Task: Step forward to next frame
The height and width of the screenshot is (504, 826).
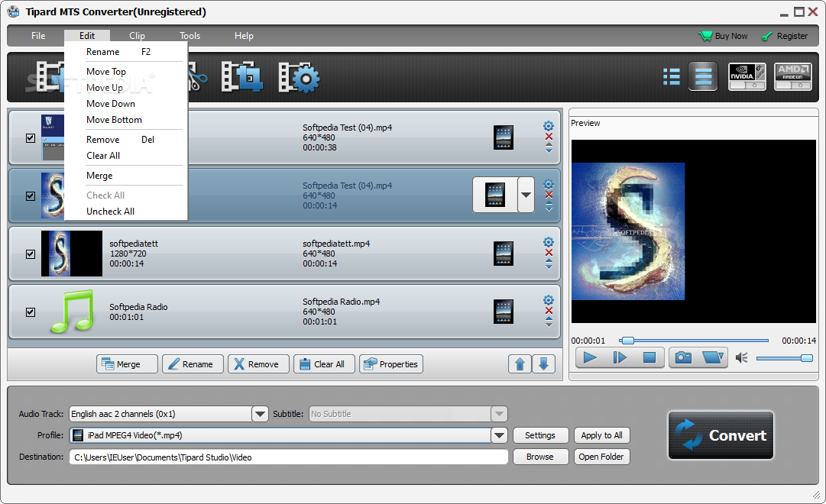Action: pos(620,357)
